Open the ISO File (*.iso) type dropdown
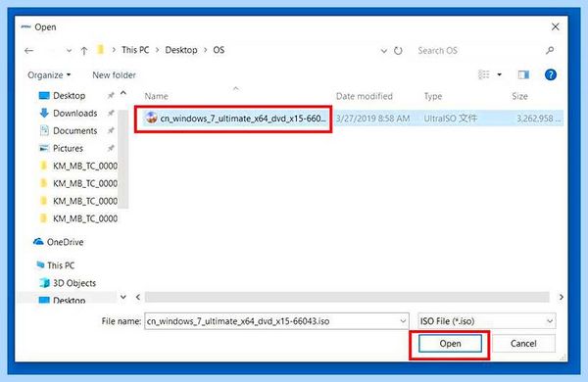 tap(487, 321)
